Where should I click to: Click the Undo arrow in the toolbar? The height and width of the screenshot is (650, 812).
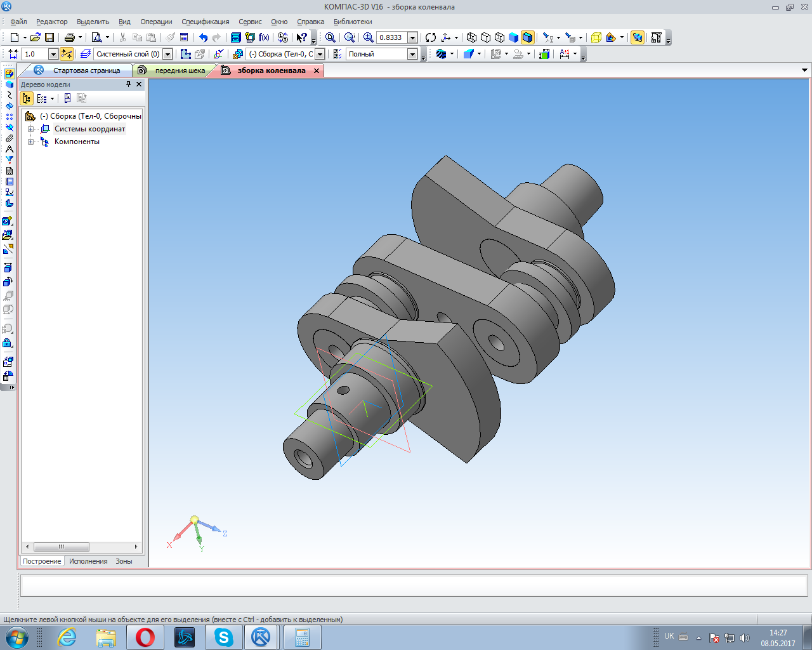point(203,37)
